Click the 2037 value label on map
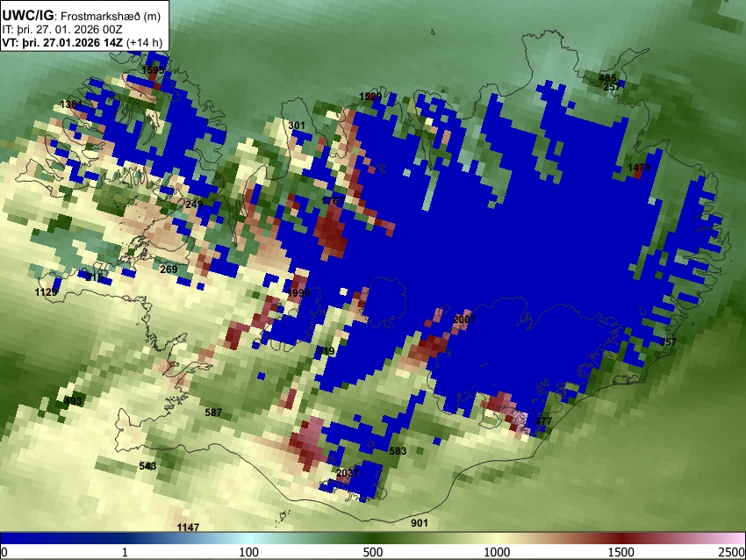The height and width of the screenshot is (560, 746). pyautogui.click(x=348, y=473)
